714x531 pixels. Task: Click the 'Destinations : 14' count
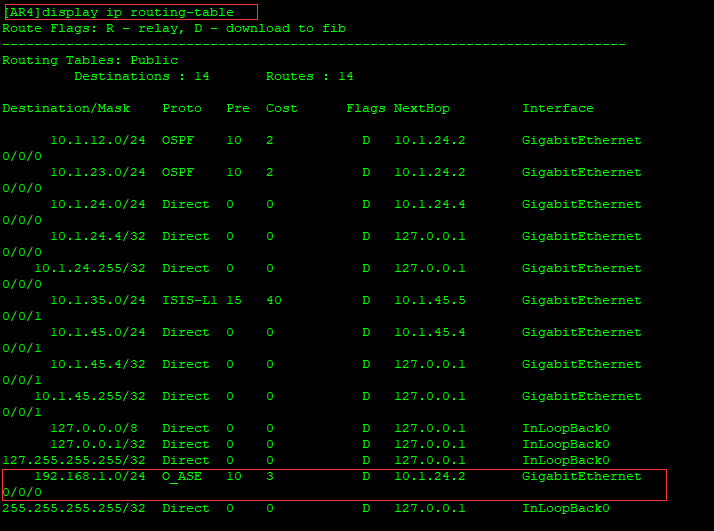pyautogui.click(x=142, y=76)
